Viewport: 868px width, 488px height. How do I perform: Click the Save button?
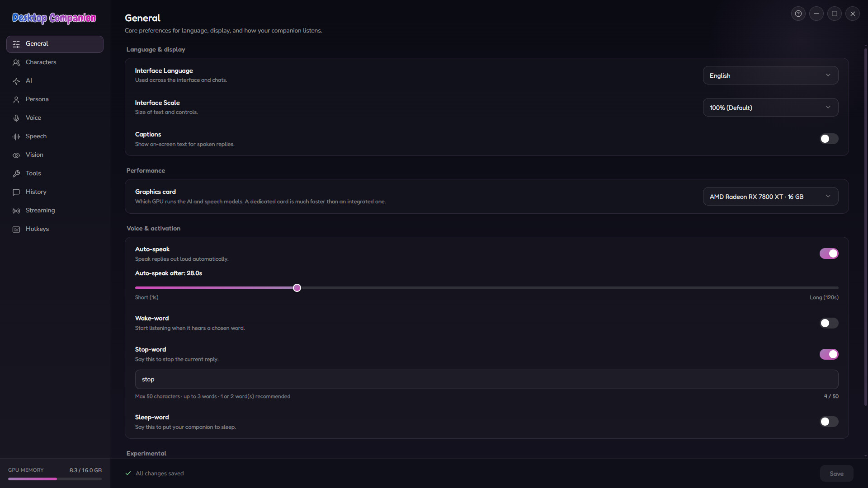(x=836, y=474)
